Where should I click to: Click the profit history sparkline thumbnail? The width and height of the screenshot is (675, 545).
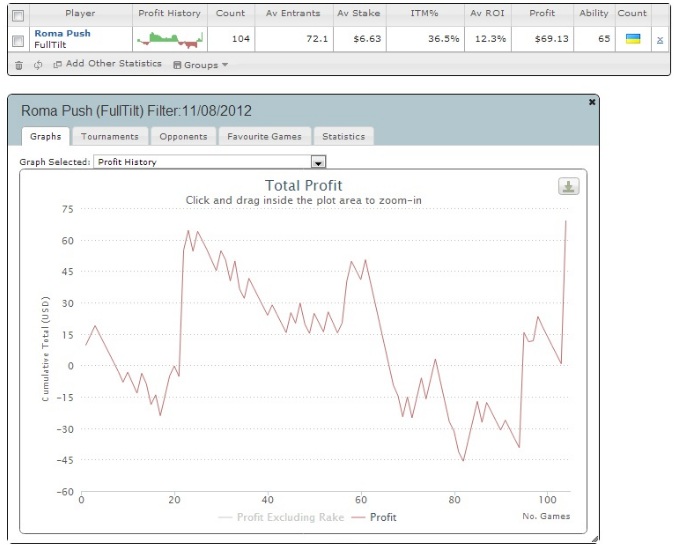(170, 39)
